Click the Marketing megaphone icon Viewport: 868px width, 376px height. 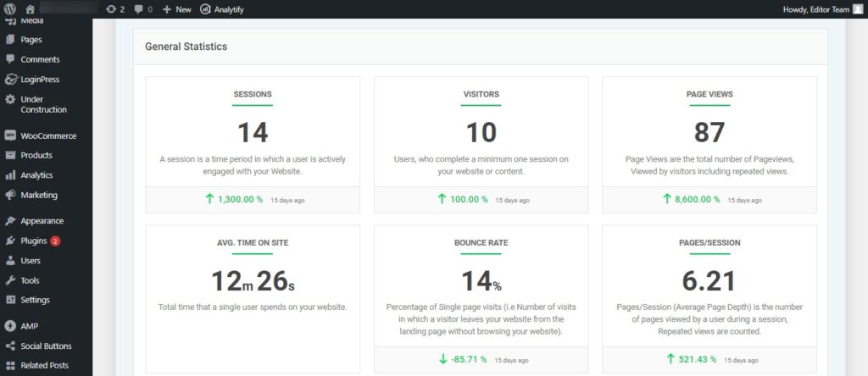[10, 195]
